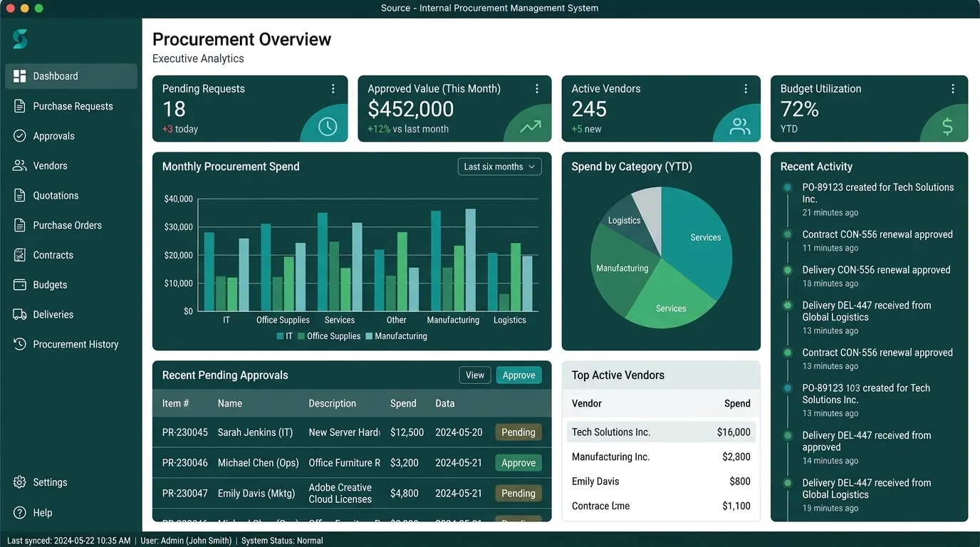Open the Last six months dropdown
The image size is (980, 547).
coord(499,167)
